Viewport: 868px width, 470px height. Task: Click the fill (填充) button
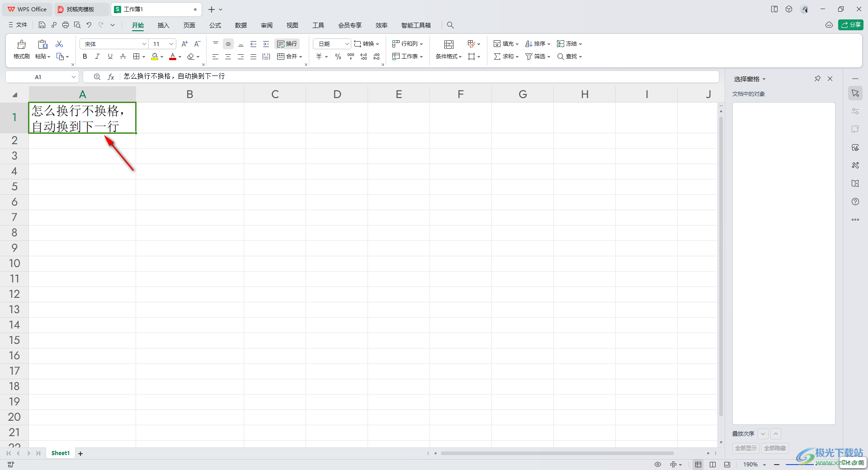(x=506, y=44)
